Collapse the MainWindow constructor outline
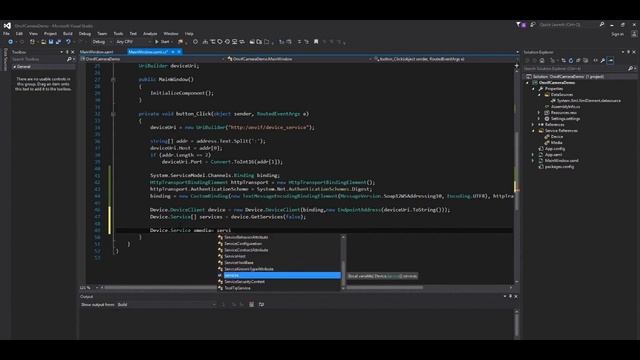Screen dimensions: 640x360 click(113, 80)
